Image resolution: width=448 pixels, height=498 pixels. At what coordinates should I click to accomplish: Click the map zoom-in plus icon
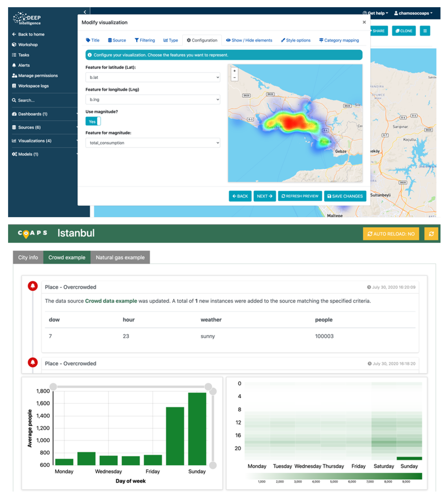click(x=234, y=71)
